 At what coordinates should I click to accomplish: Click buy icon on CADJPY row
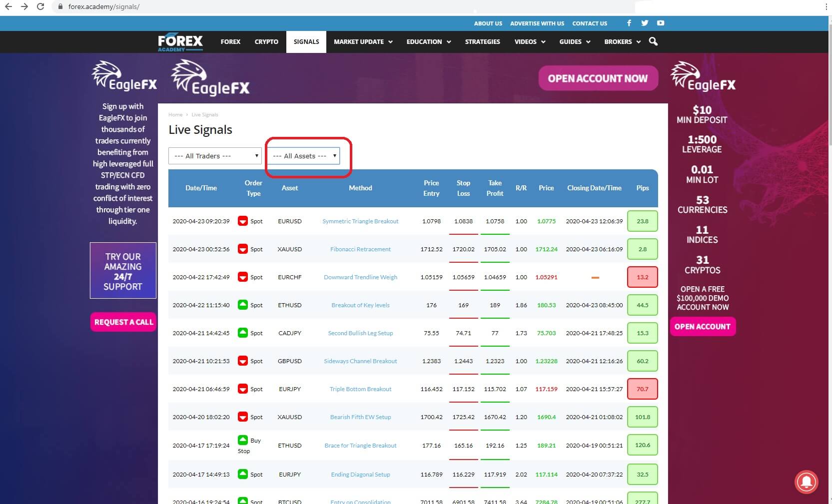coord(243,333)
